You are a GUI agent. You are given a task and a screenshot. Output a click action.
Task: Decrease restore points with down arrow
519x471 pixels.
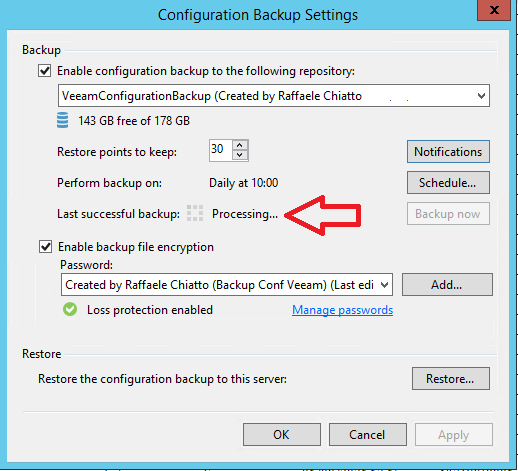pyautogui.click(x=240, y=155)
